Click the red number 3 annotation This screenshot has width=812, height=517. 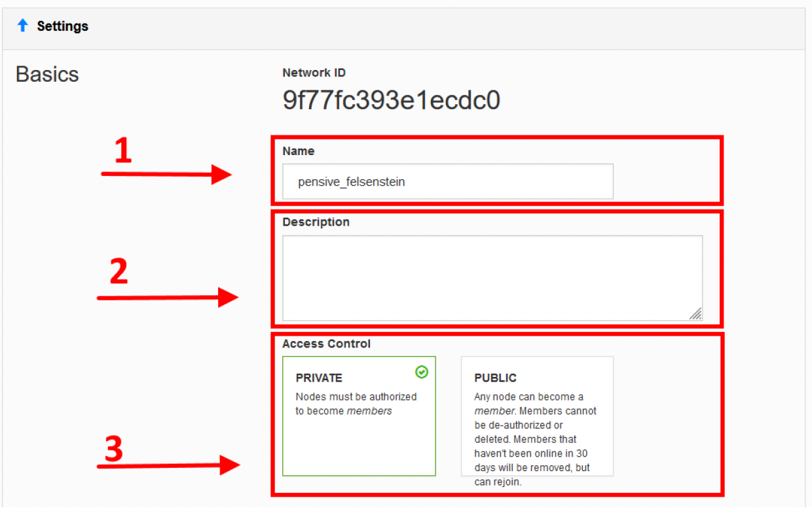coord(114,450)
